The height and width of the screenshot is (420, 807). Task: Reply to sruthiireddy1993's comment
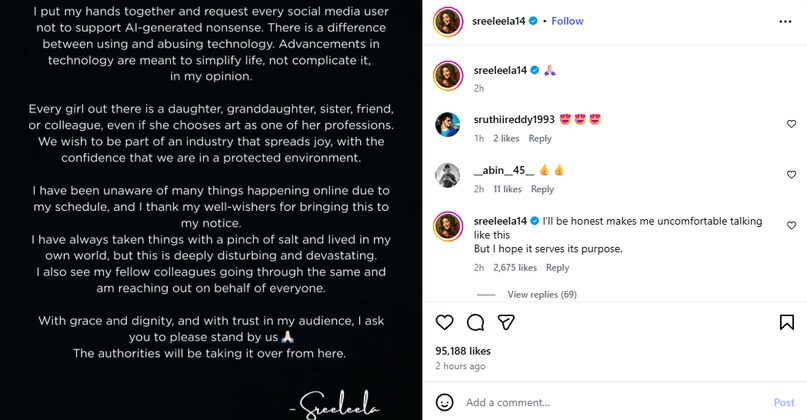click(540, 139)
